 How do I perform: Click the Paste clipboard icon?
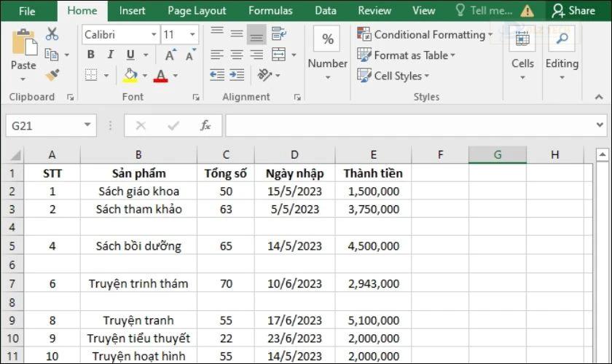coord(24,42)
